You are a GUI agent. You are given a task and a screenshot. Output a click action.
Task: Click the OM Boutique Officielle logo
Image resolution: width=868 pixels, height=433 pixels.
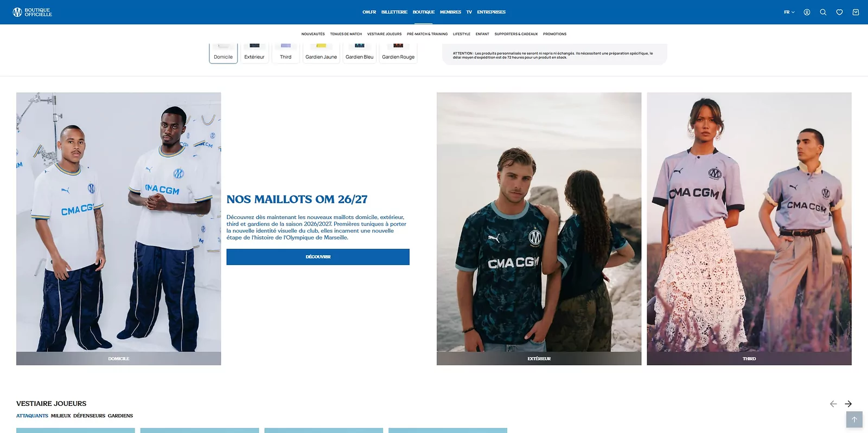click(x=33, y=12)
